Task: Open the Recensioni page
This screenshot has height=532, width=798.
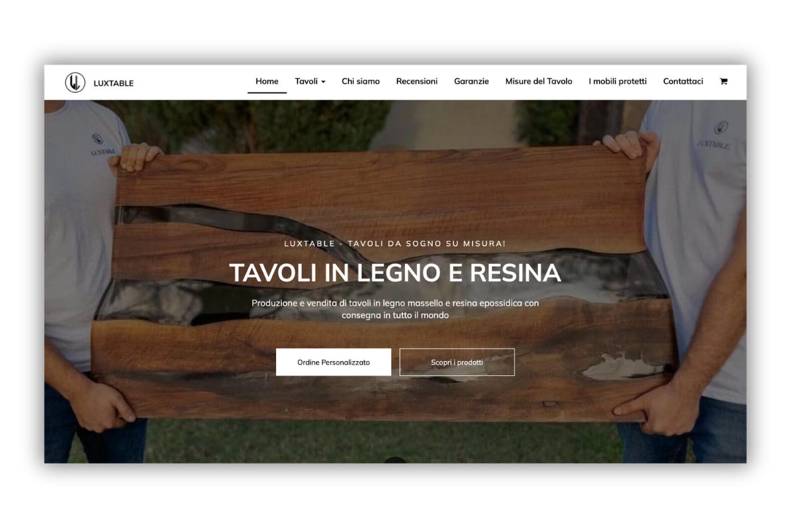Action: (417, 81)
